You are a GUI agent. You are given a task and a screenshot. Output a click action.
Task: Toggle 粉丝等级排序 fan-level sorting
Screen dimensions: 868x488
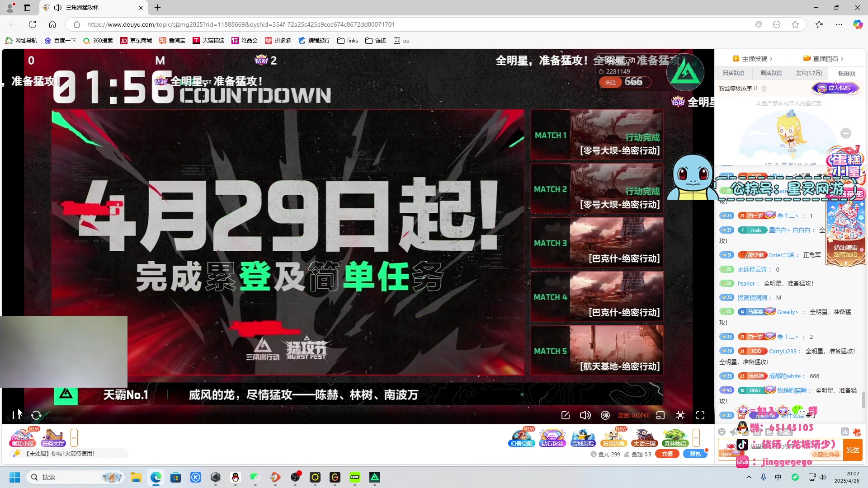738,88
